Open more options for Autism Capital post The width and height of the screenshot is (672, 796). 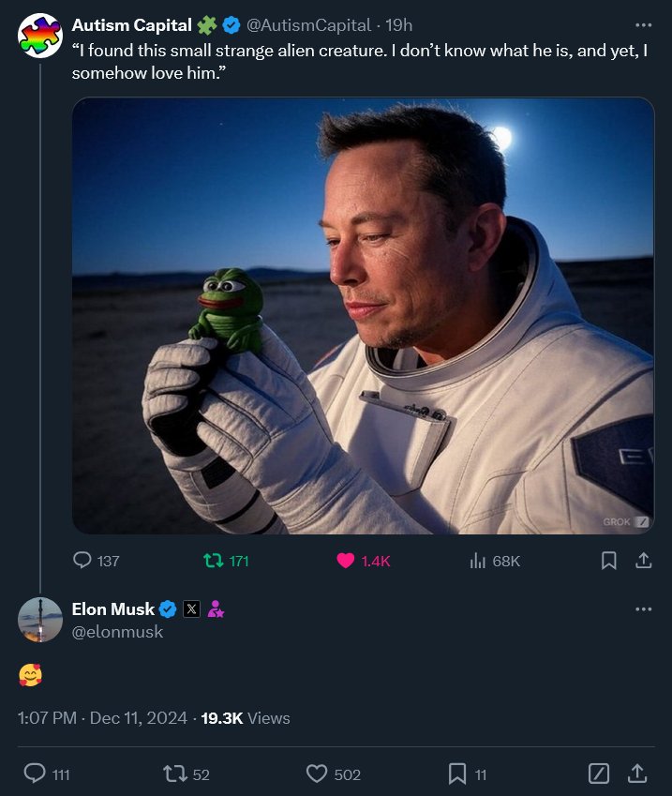coord(643,25)
